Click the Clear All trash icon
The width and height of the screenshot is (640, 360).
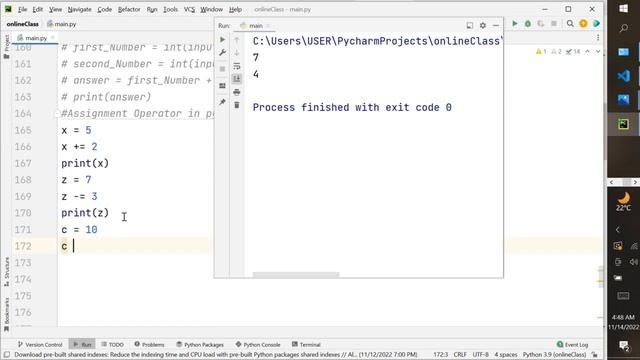click(x=237, y=105)
